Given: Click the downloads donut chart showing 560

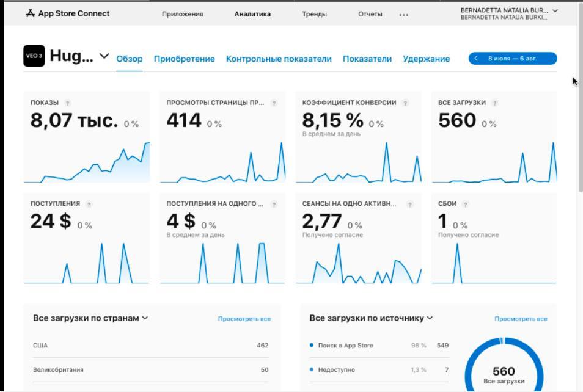Looking at the screenshot, I should [504, 365].
